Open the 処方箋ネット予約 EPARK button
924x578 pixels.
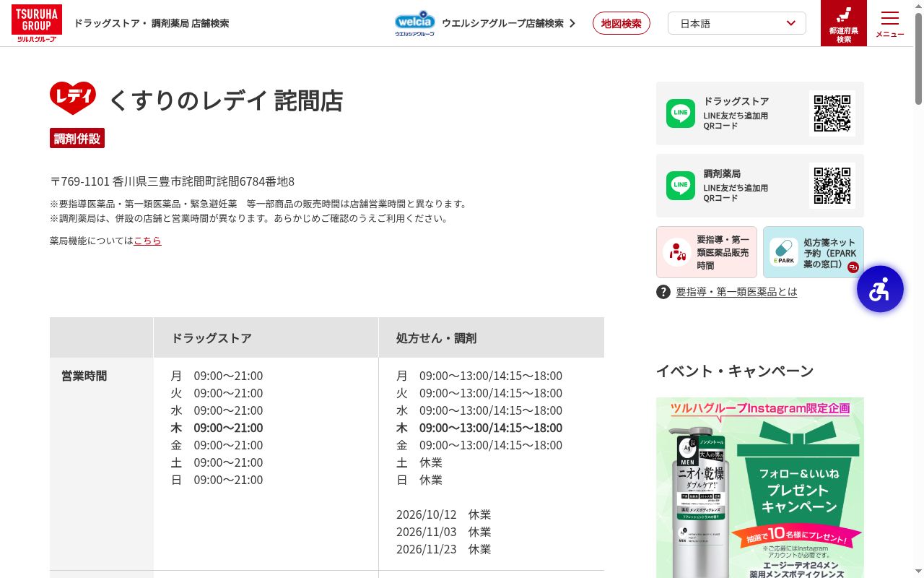tap(814, 252)
